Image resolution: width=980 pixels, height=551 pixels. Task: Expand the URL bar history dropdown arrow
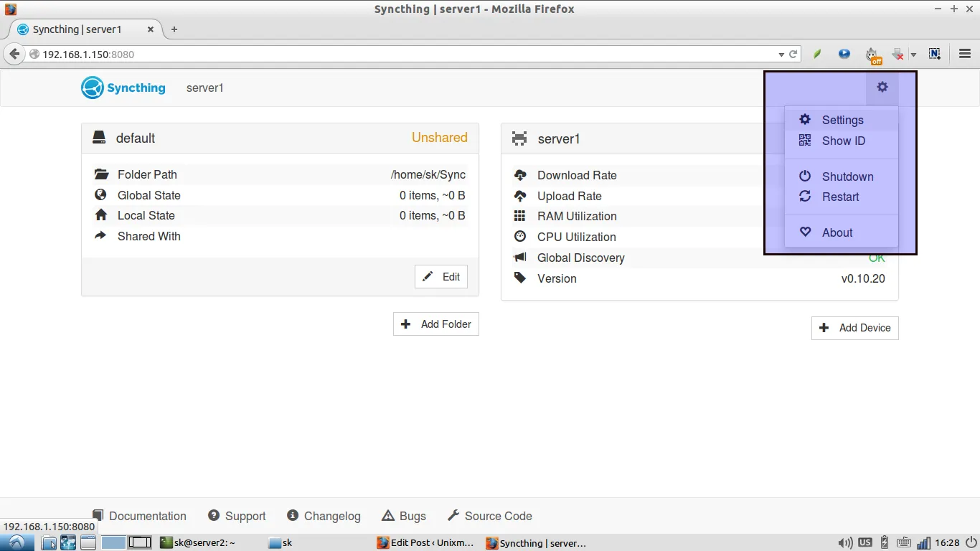[x=781, y=55]
